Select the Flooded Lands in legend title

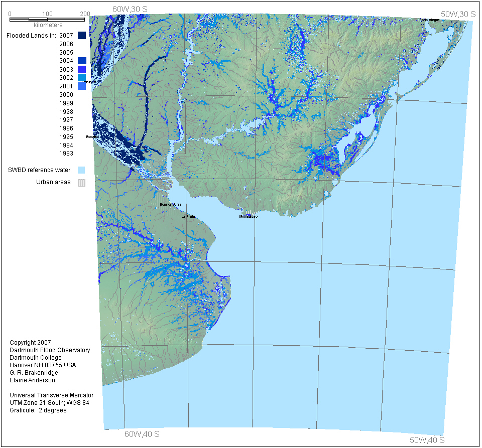31,36
